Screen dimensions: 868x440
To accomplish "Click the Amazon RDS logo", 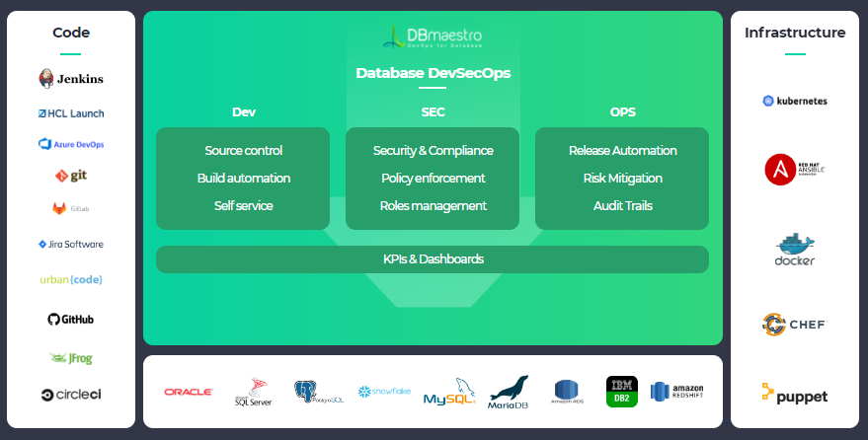I will pyautogui.click(x=566, y=392).
